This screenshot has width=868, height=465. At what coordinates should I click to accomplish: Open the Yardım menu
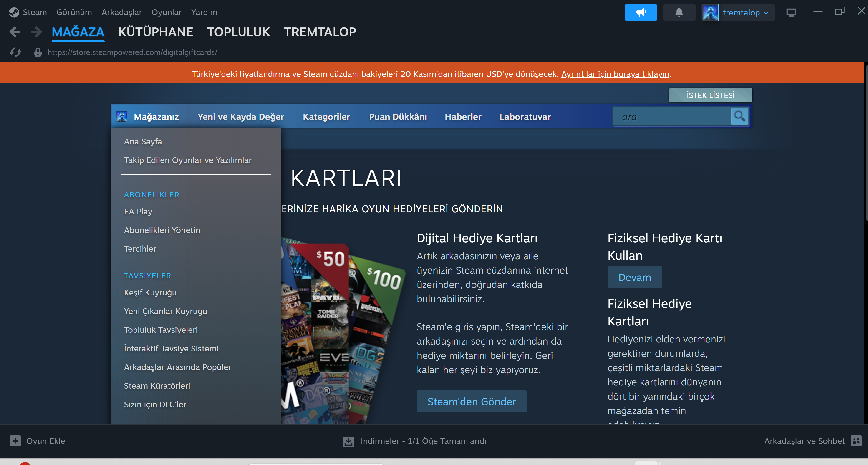(204, 12)
